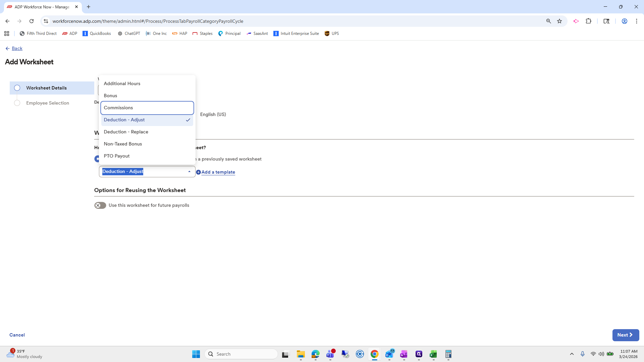Collapse the template dropdown arrow
The height and width of the screenshot is (362, 644).
[x=189, y=172]
